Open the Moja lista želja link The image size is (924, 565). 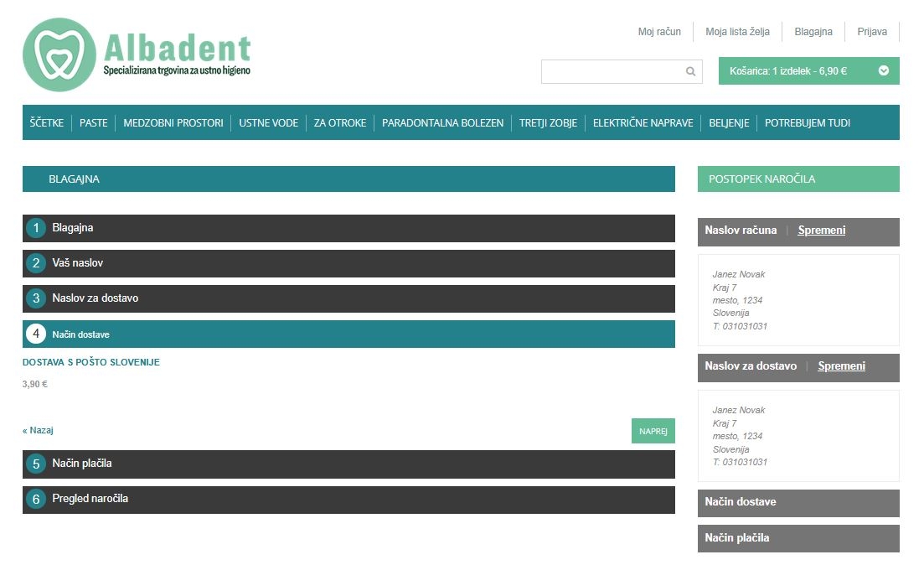[737, 32]
